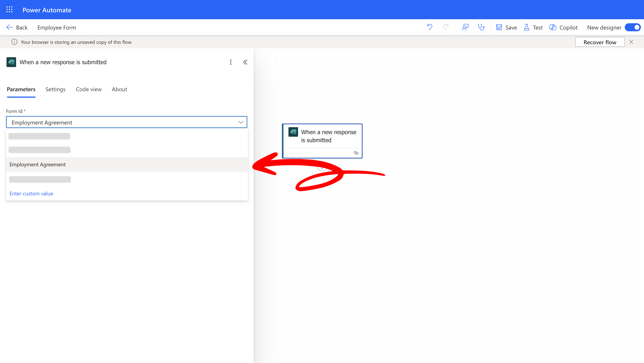Open the Copilot panel
Screen dimensions: 644x363
tap(563, 27)
